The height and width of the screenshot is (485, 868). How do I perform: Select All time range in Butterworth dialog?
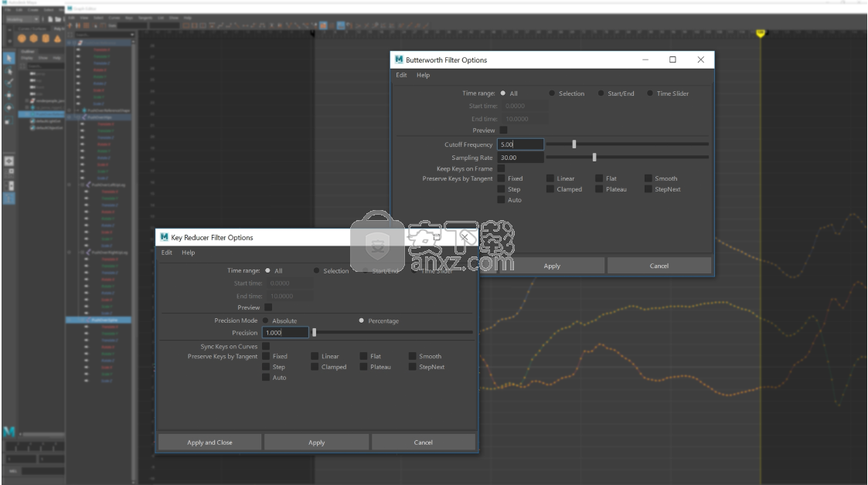502,93
